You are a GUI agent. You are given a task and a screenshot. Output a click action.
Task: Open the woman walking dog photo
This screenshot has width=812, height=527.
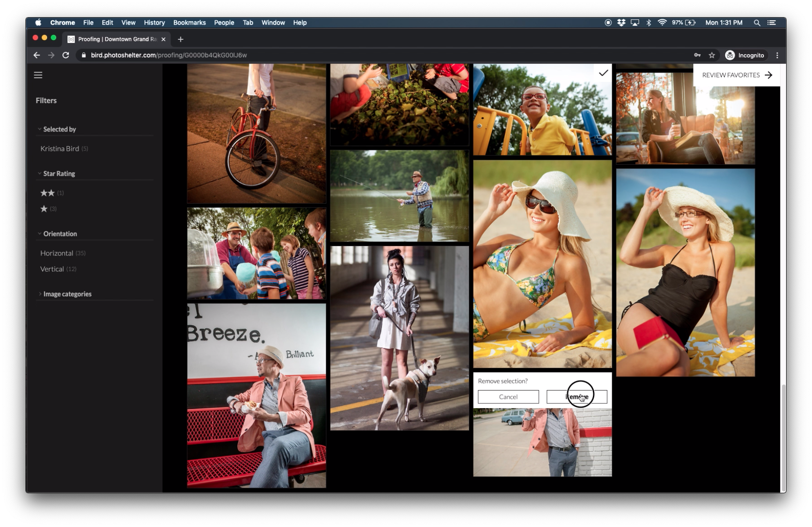click(400, 338)
